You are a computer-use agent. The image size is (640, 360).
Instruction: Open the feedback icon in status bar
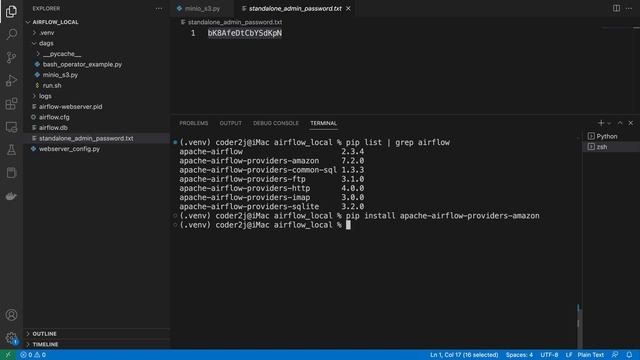pos(615,355)
